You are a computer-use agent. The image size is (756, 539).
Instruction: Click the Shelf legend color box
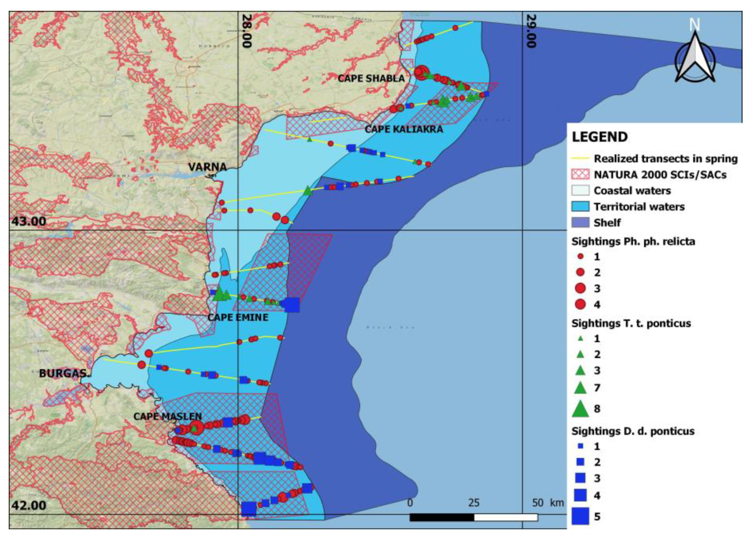click(580, 222)
